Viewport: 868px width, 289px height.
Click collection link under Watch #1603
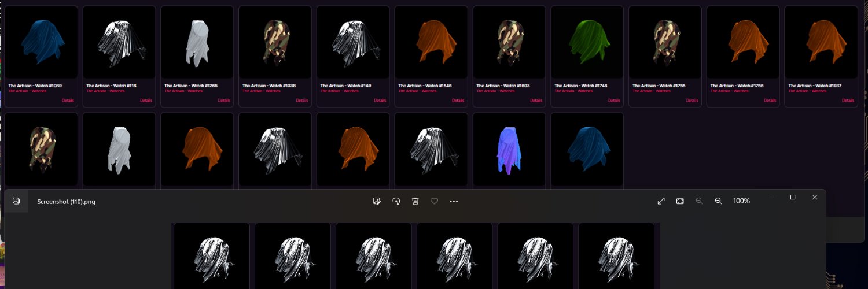[x=495, y=91]
